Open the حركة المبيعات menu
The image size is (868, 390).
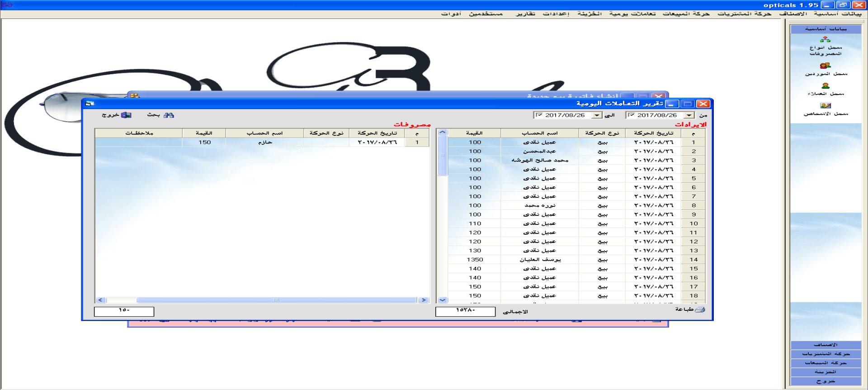pyautogui.click(x=686, y=14)
